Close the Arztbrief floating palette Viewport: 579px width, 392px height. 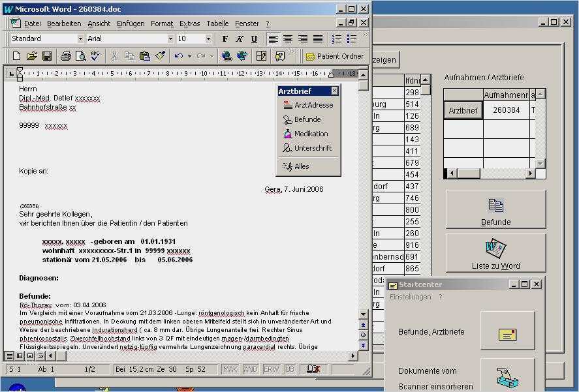pos(335,91)
